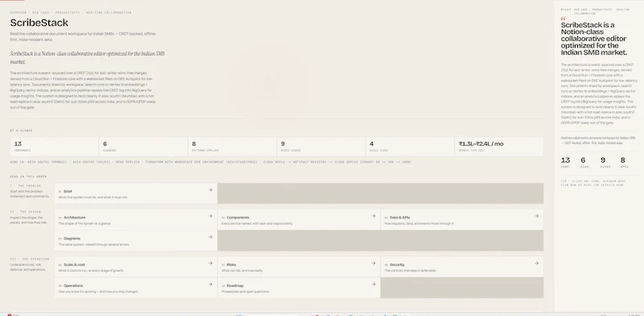Click the arrow icon on the Architecture card
644x316 pixels.
click(x=210, y=216)
